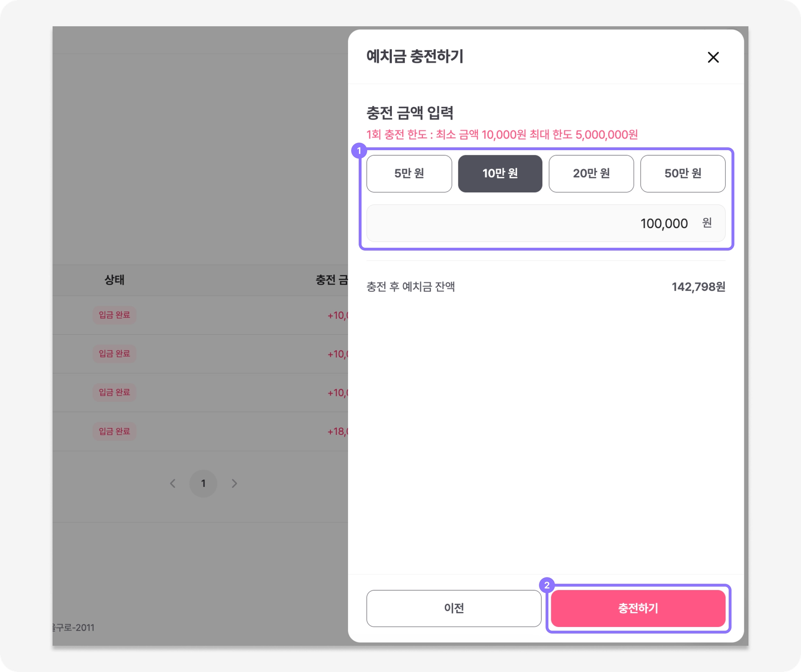Click the third 입금 완료 status badge

click(114, 392)
